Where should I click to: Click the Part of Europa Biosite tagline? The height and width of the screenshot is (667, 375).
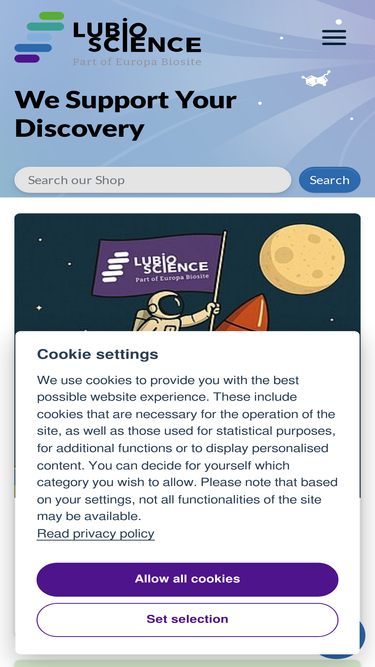137,62
